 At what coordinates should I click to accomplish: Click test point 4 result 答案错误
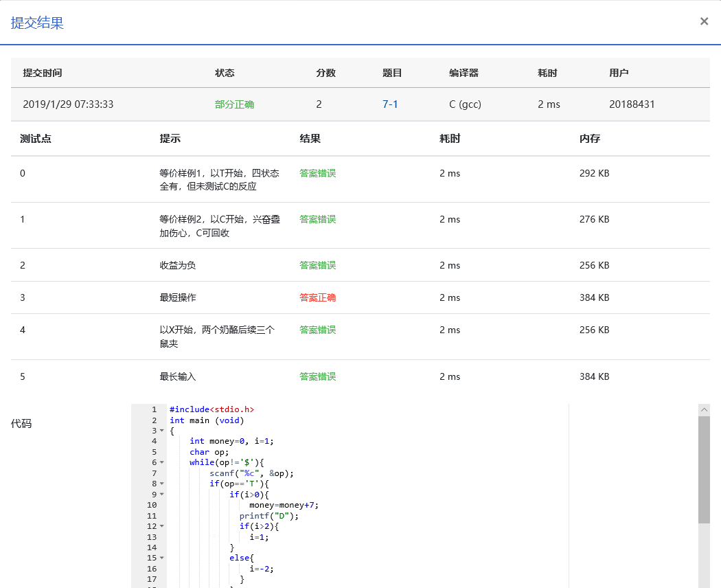pos(318,330)
